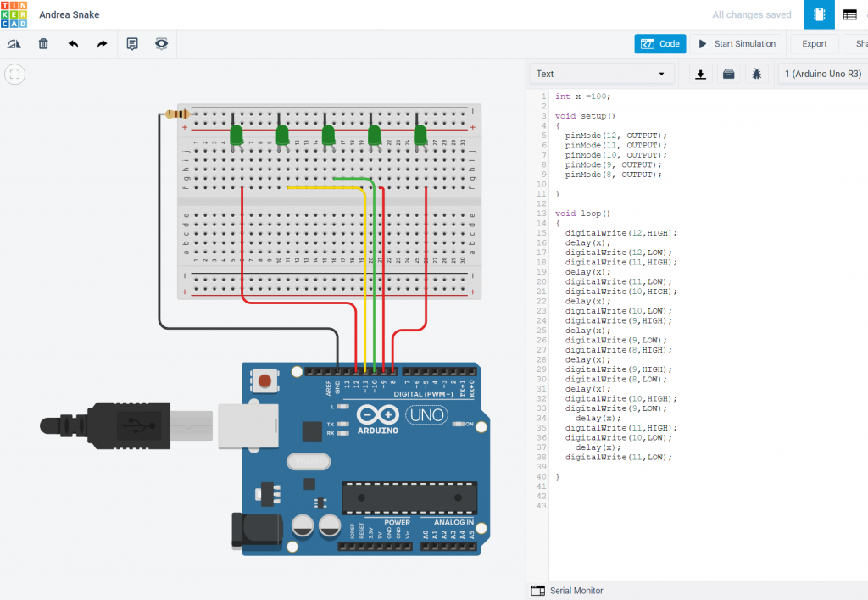Select the resistor on the breadboard
The image size is (868, 600).
pos(178,114)
